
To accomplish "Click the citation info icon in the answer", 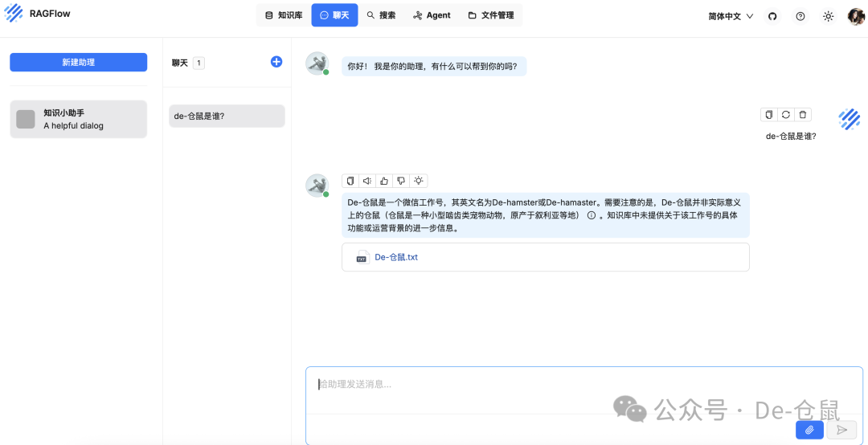I will point(592,215).
